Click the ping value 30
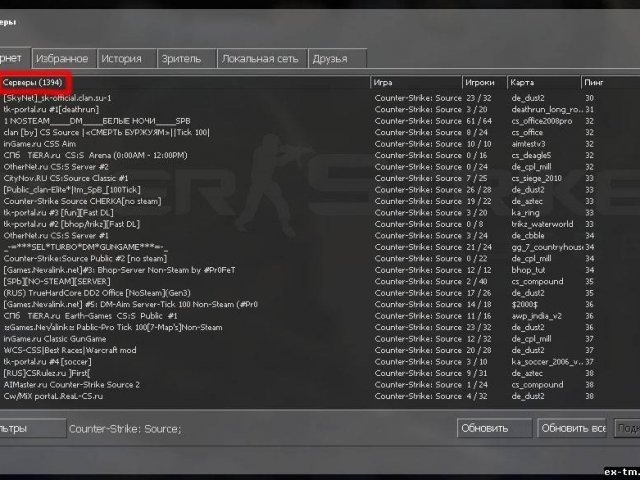Viewport: 640px width, 480px height. (x=589, y=98)
